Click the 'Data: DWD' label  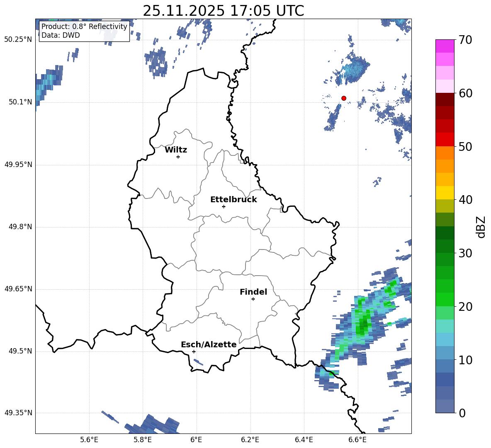tap(61, 35)
